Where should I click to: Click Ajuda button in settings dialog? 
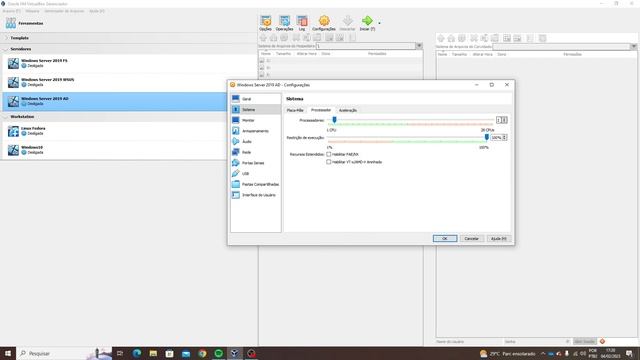click(498, 238)
